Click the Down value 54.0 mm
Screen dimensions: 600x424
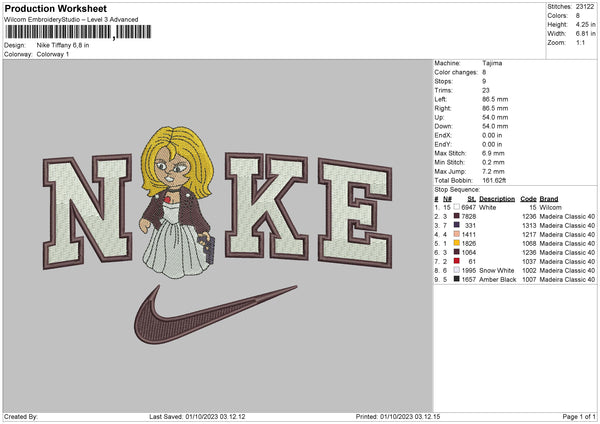point(495,126)
